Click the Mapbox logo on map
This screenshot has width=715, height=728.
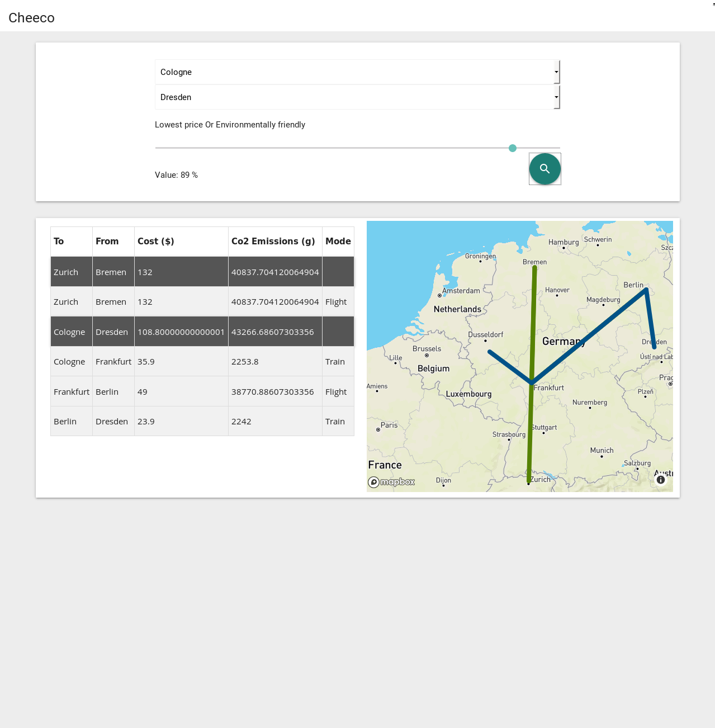pos(391,482)
